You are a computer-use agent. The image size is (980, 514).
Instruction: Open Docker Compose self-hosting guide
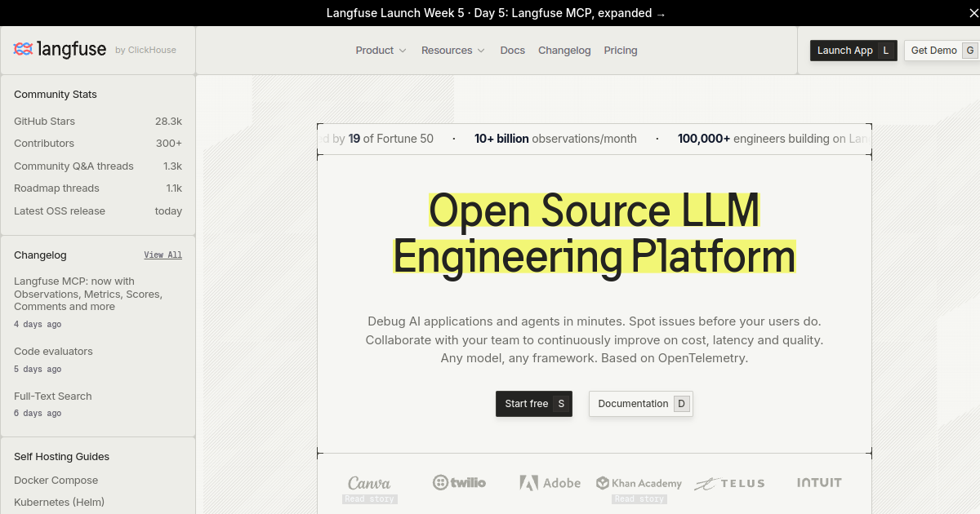tap(56, 481)
